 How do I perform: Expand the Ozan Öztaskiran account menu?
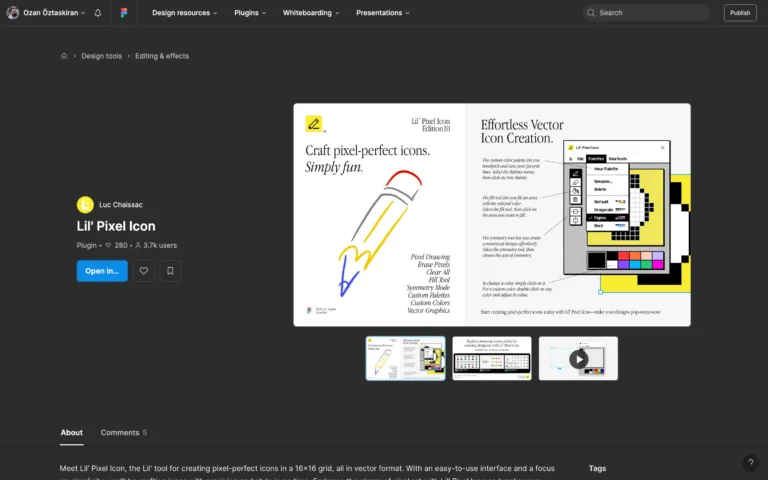pos(54,13)
